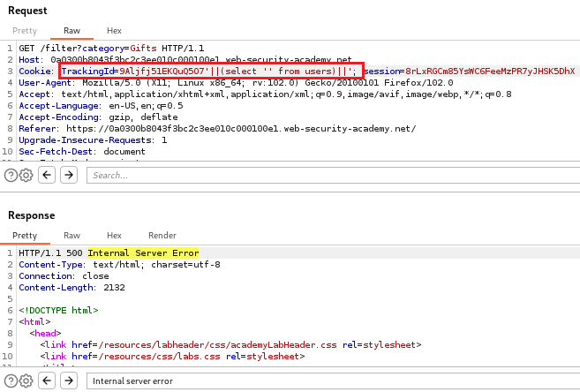Click the 'Request' panel heading
This screenshot has height=392, width=580.
coord(27,11)
